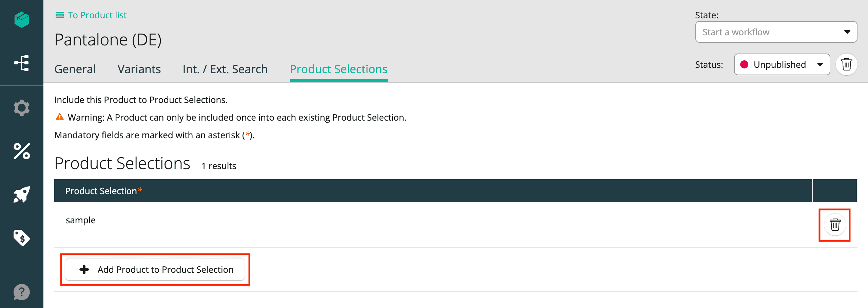Select the Product Selections tab

[338, 69]
